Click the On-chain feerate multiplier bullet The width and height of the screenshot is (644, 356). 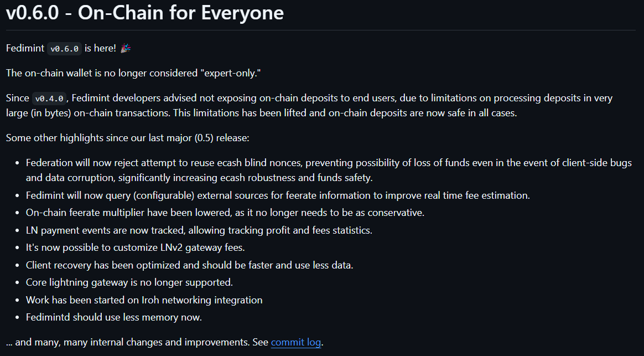[x=225, y=213]
